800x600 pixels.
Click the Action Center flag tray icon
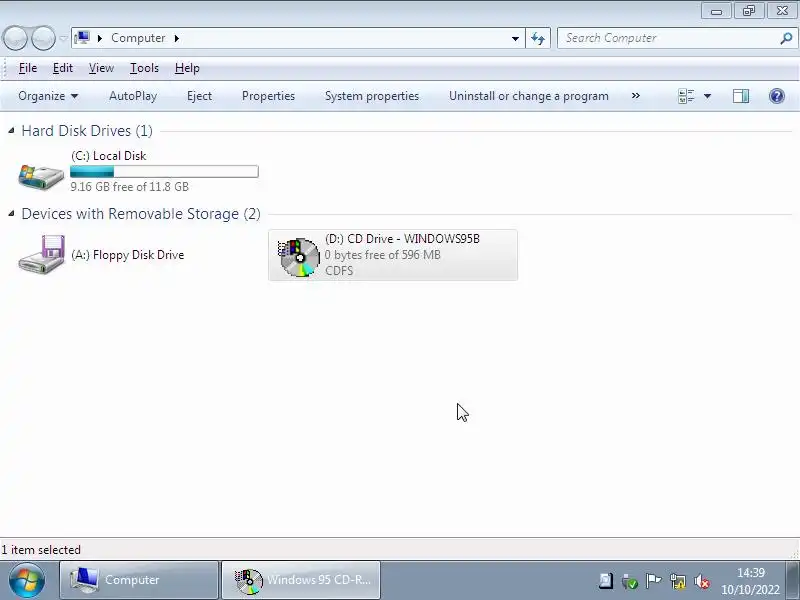(x=653, y=581)
